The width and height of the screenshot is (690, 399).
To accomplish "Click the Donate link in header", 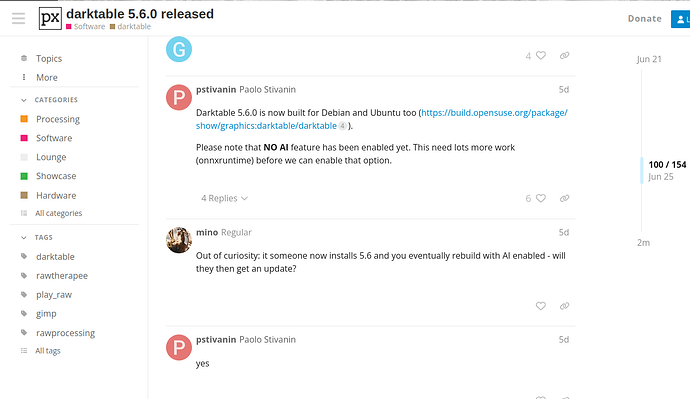I will [644, 18].
